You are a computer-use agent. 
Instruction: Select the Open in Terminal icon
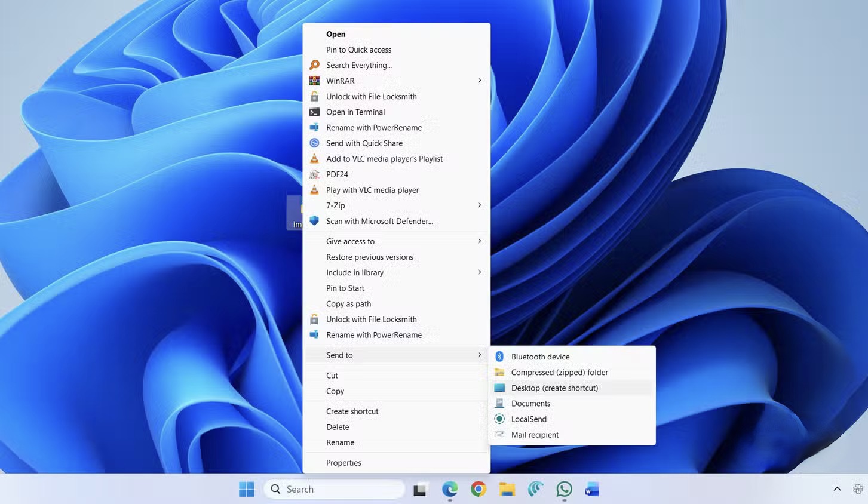(x=315, y=112)
